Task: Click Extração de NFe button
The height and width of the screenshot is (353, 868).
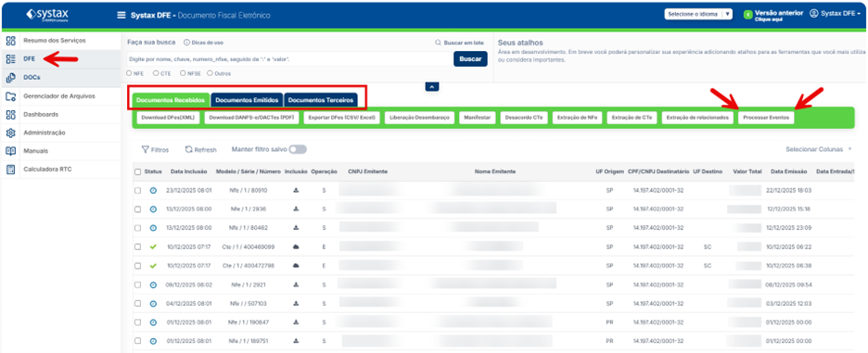Action: click(577, 118)
